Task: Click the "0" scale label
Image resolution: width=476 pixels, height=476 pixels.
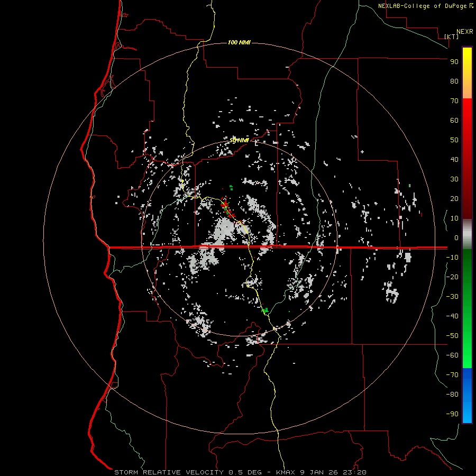Action: coord(456,237)
